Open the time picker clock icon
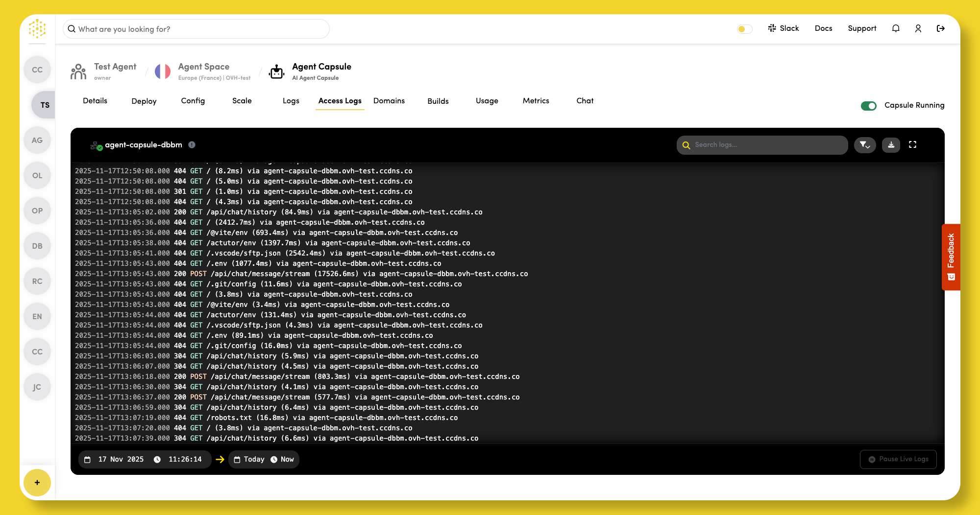This screenshot has height=515, width=980. 157,459
